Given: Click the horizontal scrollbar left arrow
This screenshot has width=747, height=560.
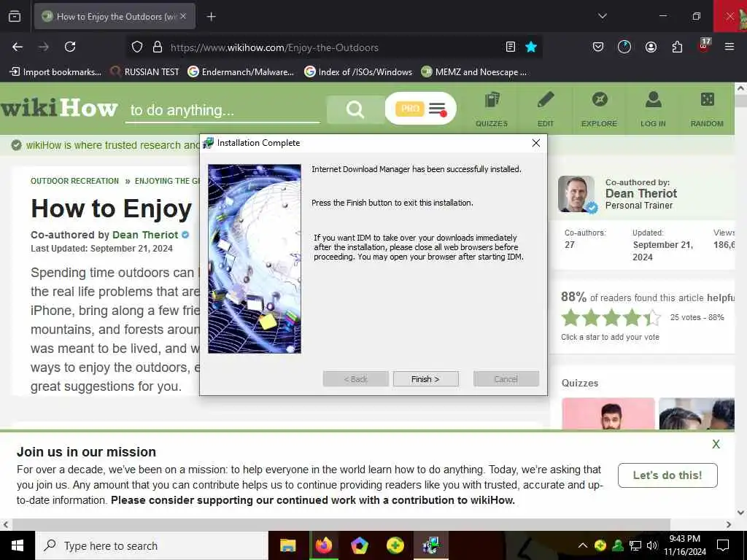Looking at the screenshot, I should 5,524.
